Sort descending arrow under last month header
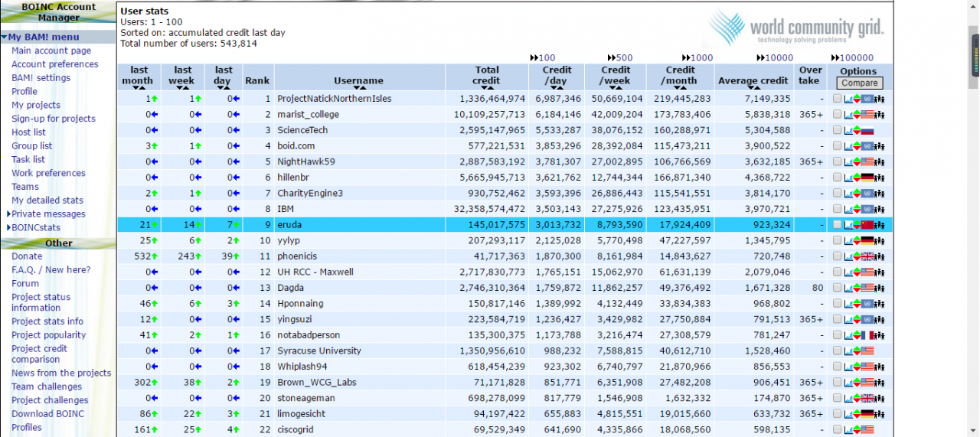The height and width of the screenshot is (437, 980). pos(136,89)
